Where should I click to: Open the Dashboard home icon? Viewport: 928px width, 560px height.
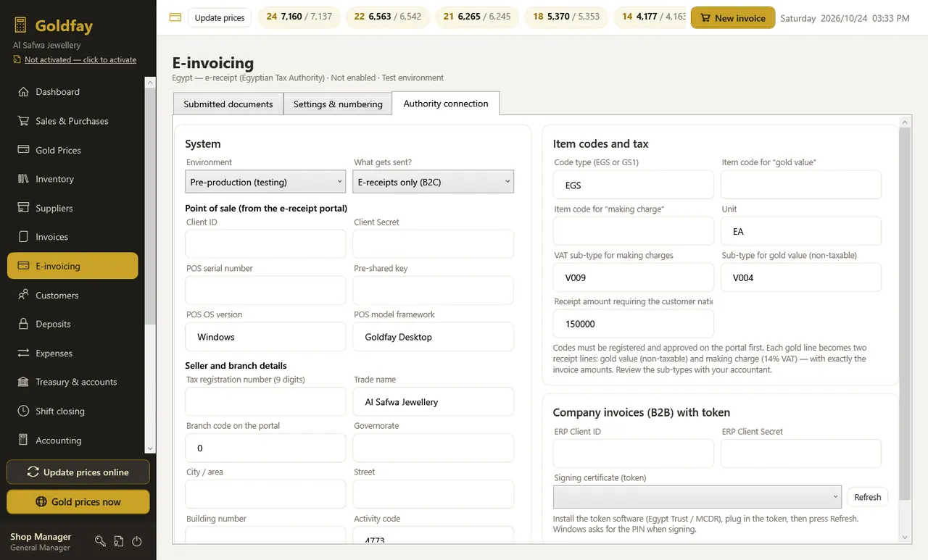point(22,92)
